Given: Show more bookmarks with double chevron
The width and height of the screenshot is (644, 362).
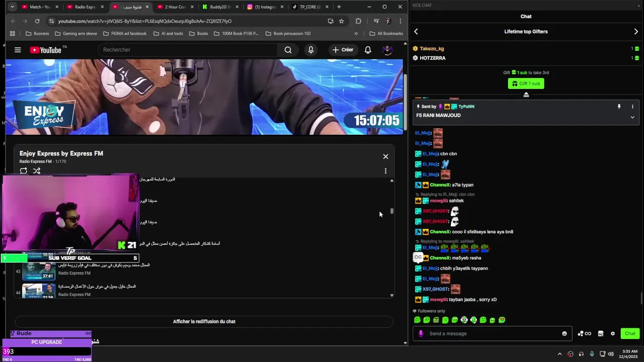Looking at the screenshot, I should pos(356,34).
